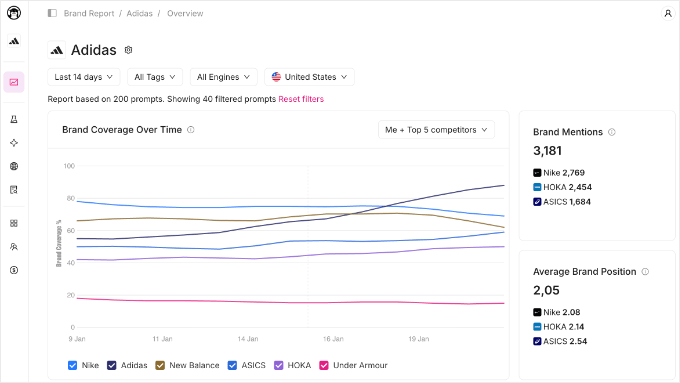Click the Overview breadcrumb
The image size is (680, 383).
point(185,13)
